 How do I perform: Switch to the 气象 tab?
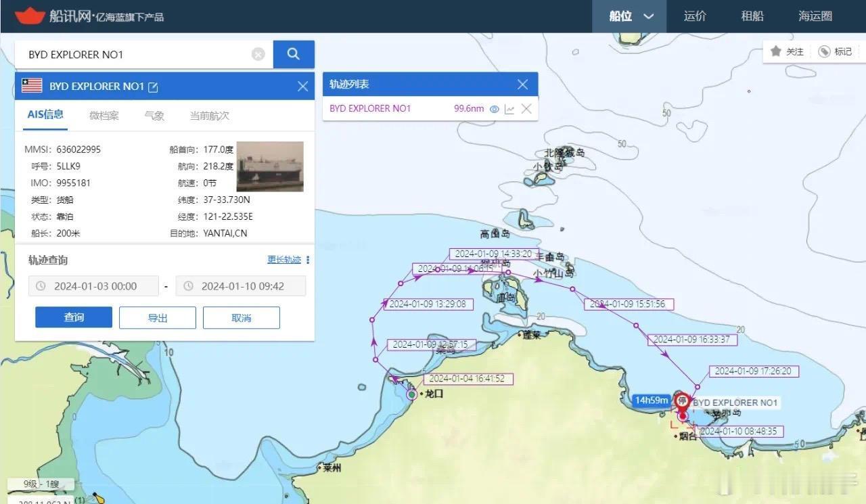[154, 116]
